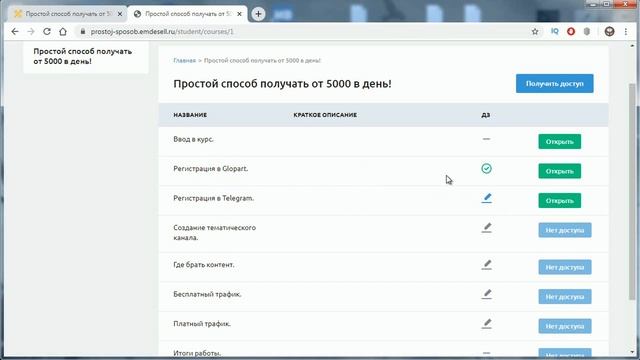Screen dimensions: 640x360
Task: Click the main page heading text
Action: [282, 84]
